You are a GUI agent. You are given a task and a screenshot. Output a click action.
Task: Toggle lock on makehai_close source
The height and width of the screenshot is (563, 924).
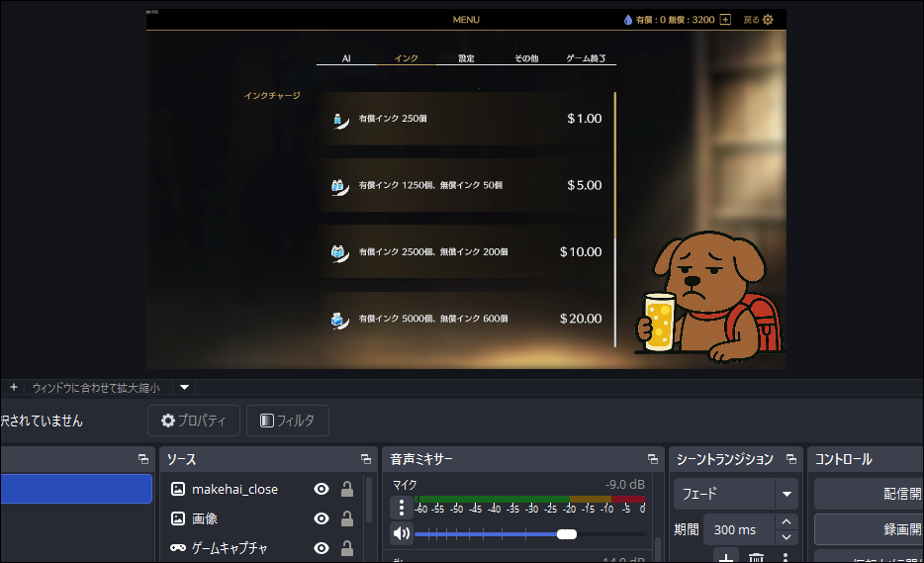347,489
